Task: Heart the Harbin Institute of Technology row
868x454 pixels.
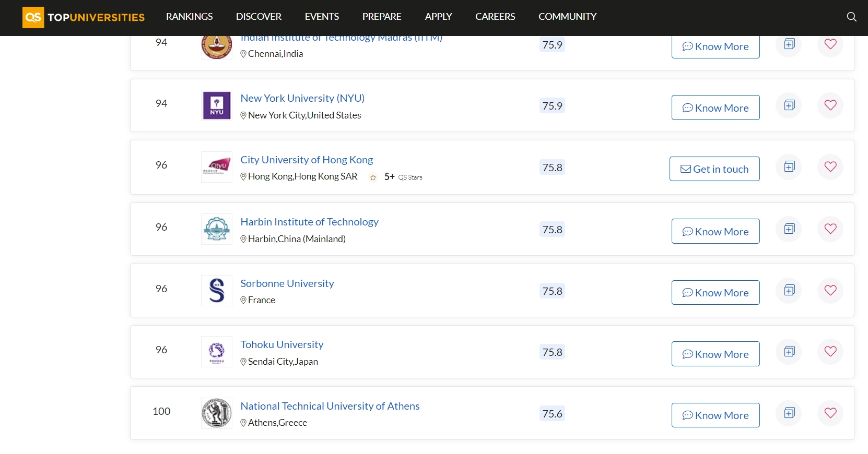Action: tap(830, 229)
